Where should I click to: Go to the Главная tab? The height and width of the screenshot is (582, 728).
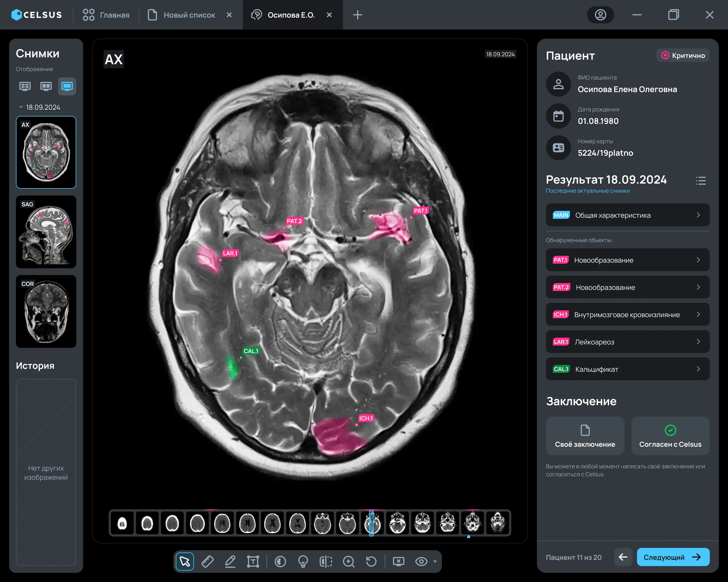106,15
